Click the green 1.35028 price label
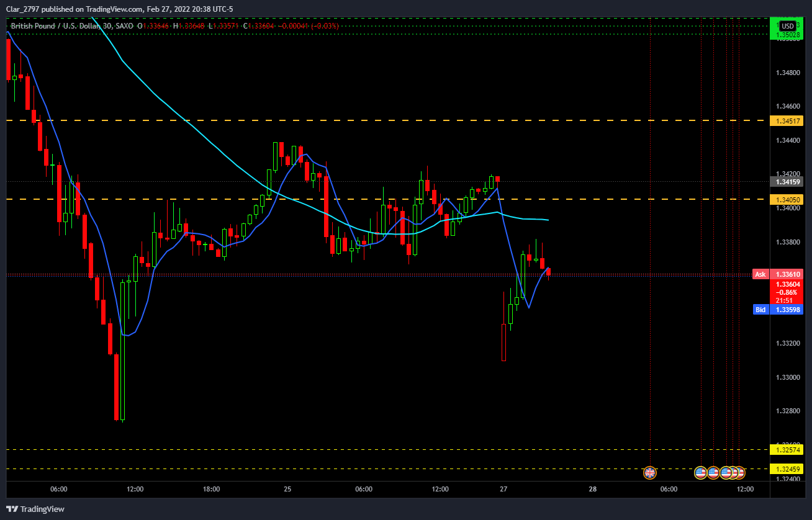Viewport: 812px width, 520px height. point(787,35)
